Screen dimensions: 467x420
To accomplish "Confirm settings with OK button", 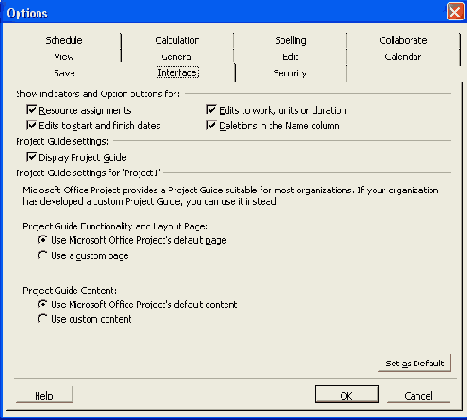I will [x=347, y=395].
